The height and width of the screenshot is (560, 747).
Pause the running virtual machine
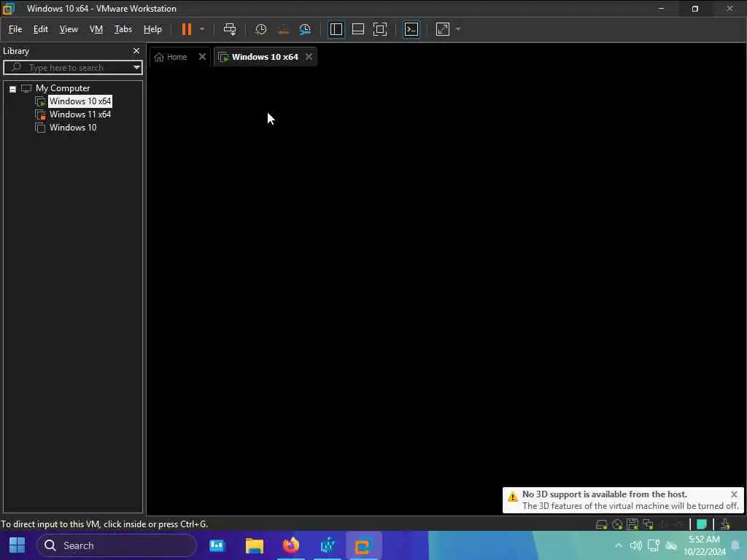click(x=187, y=29)
